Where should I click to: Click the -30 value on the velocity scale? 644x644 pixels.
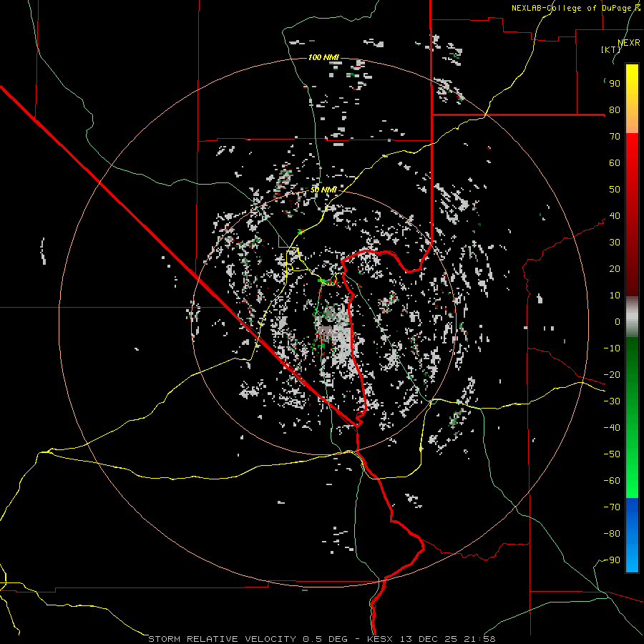(x=612, y=401)
